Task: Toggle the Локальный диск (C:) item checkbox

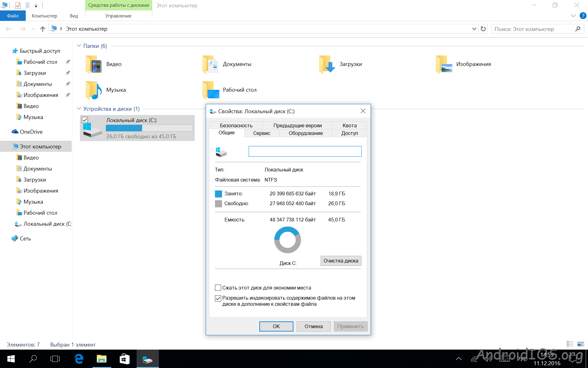Action: pyautogui.click(x=85, y=120)
